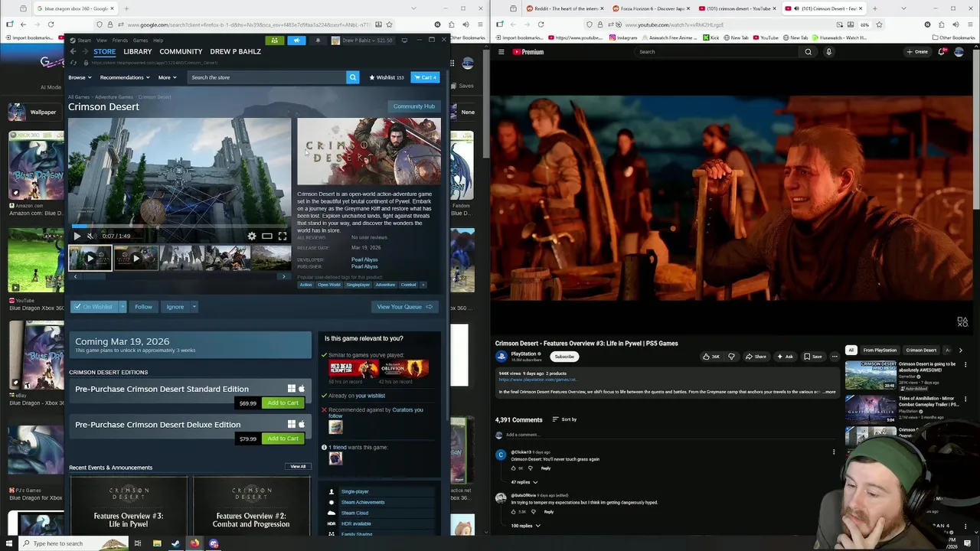Search YouTube with voice microphone
The image size is (980, 551).
tap(828, 52)
